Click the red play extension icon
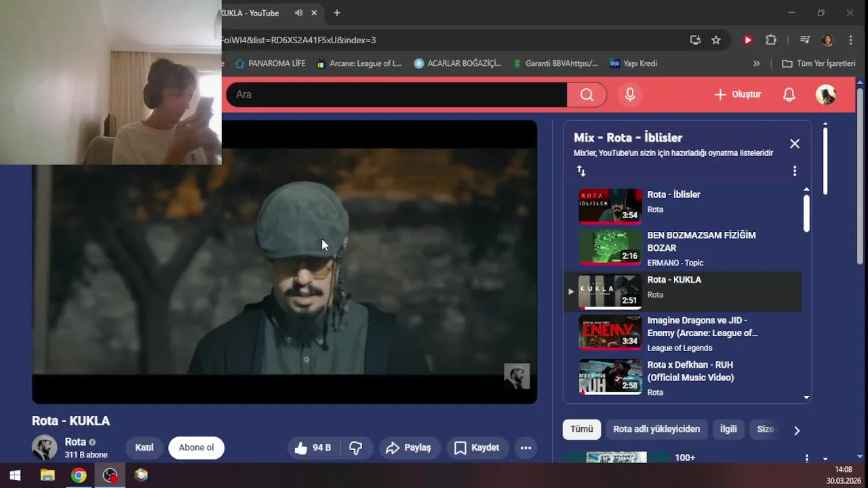 click(x=748, y=40)
